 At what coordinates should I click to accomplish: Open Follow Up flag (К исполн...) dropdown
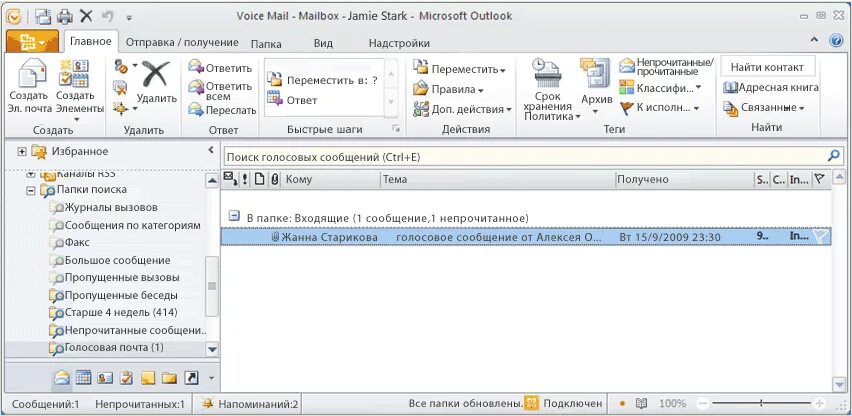pos(660,108)
